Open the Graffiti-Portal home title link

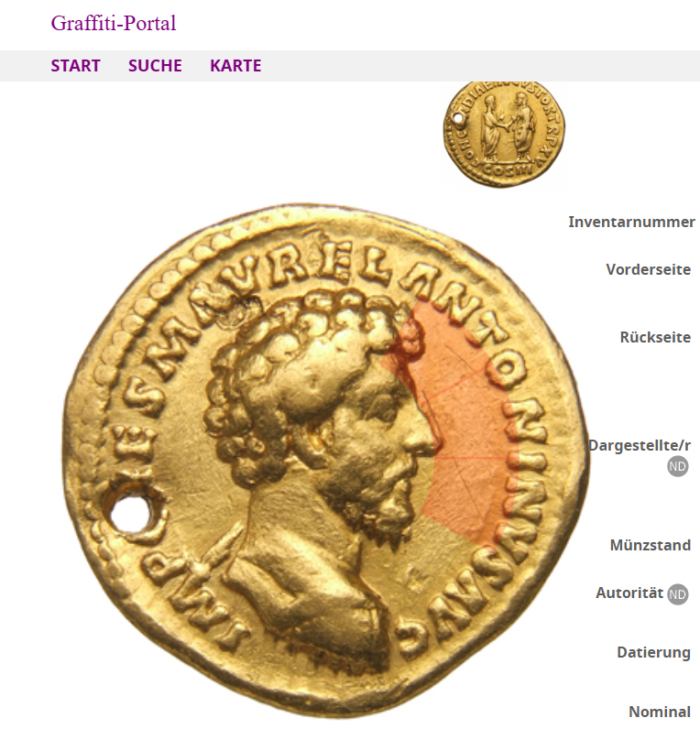coord(114,23)
